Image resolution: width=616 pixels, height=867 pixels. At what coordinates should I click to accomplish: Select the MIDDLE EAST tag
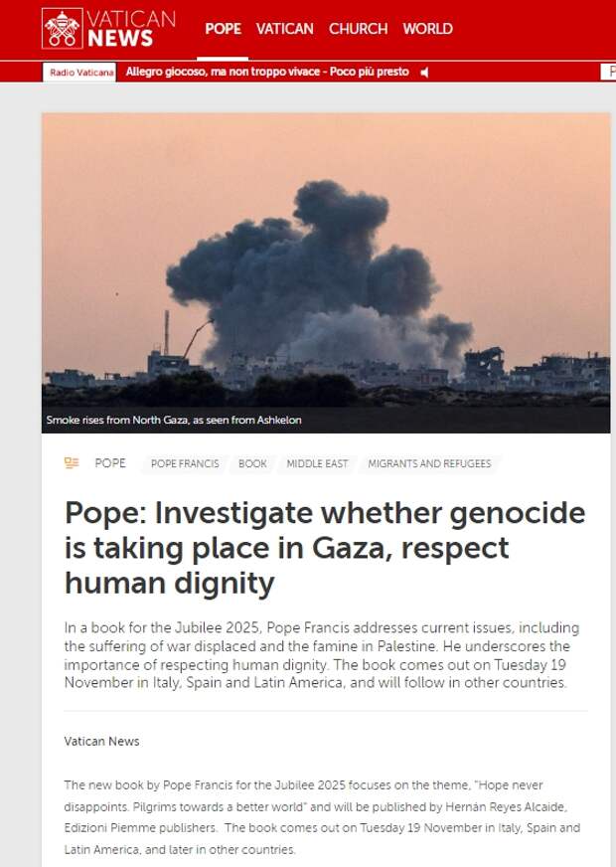(x=317, y=464)
